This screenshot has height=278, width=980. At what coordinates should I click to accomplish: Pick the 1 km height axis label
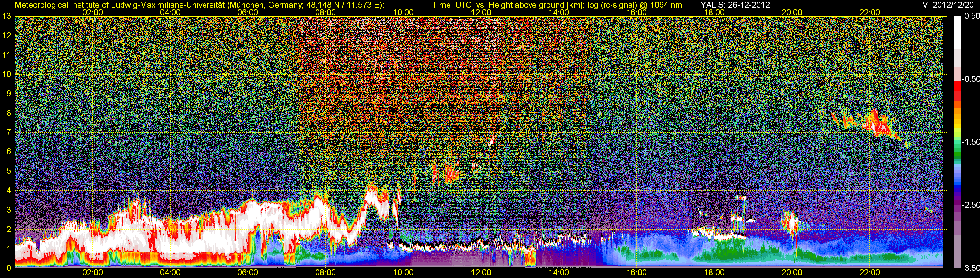(x=9, y=249)
